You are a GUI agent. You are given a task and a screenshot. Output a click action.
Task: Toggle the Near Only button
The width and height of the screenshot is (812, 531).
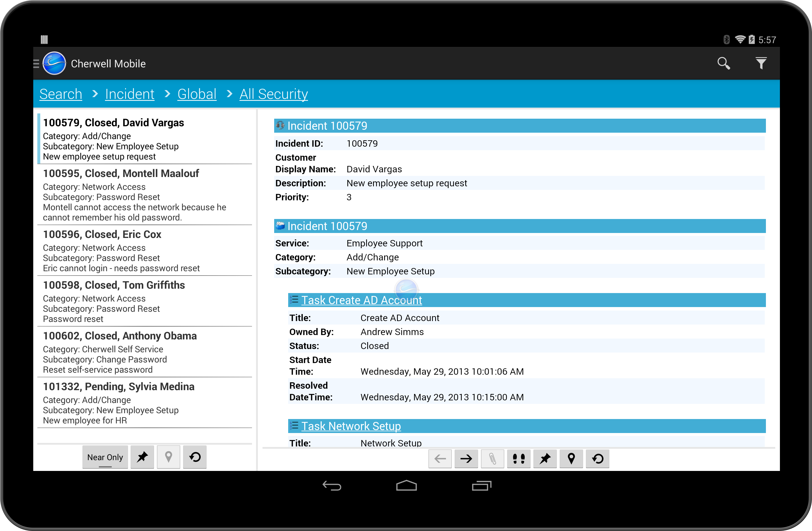click(105, 457)
